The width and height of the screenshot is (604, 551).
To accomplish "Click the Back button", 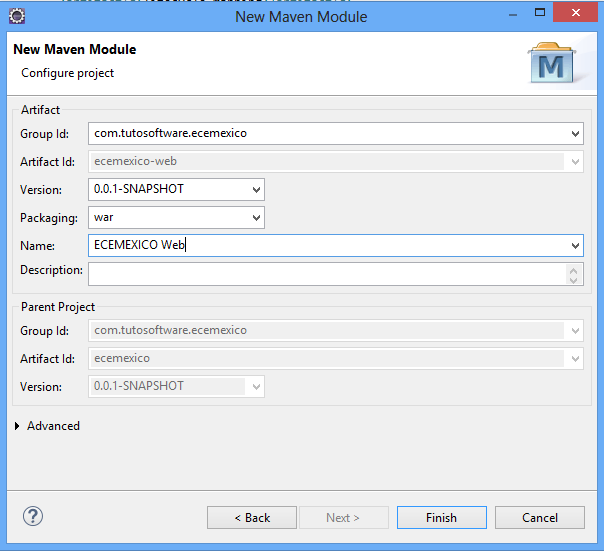I will (x=252, y=517).
